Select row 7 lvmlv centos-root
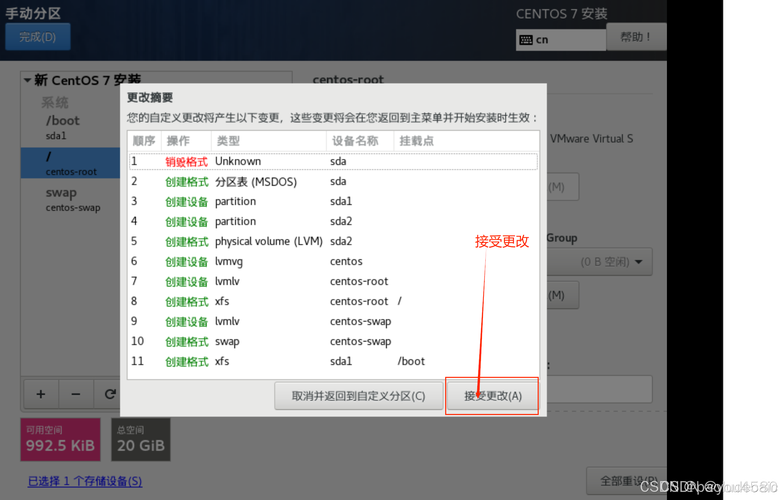This screenshot has width=779, height=500. point(333,281)
